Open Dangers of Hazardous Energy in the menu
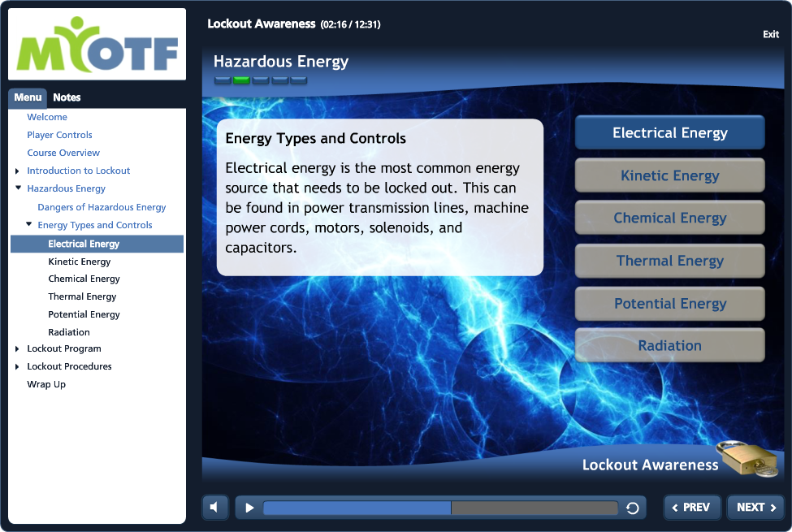Image resolution: width=792 pixels, height=532 pixels. pyautogui.click(x=102, y=207)
